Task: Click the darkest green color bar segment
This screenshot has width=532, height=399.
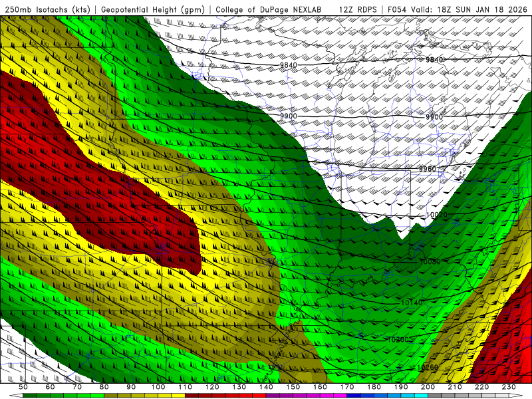Action: [29, 396]
